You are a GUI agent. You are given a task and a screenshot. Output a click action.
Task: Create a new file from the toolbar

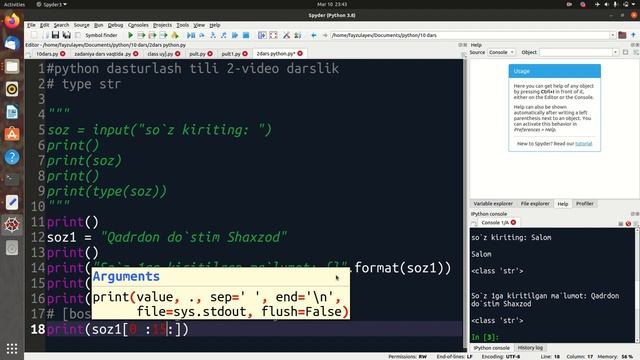click(34, 36)
